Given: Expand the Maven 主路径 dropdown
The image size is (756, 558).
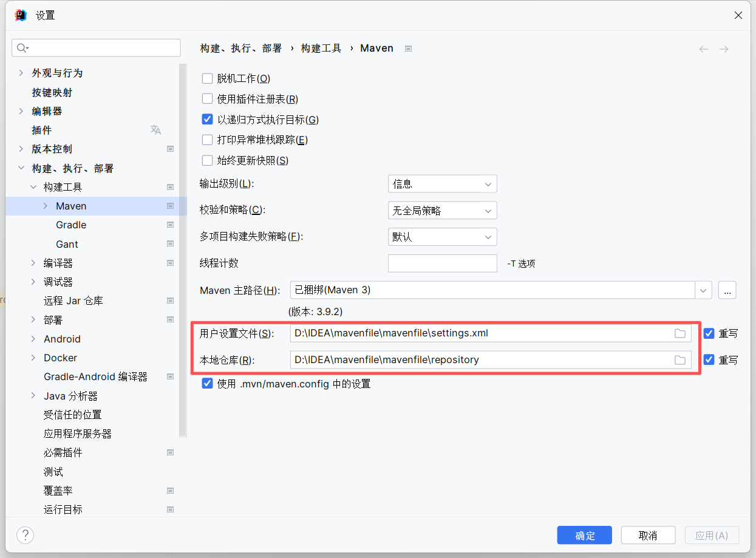Looking at the screenshot, I should point(703,290).
